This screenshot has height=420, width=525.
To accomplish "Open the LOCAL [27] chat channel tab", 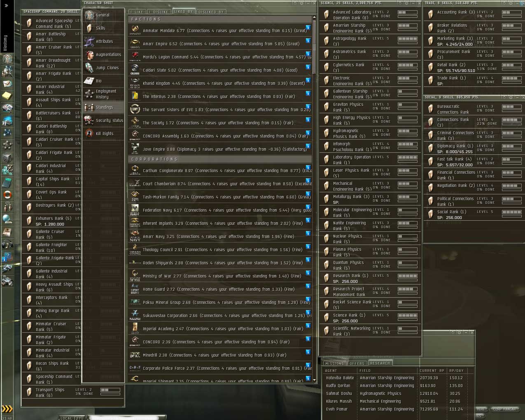I will pos(71,418).
